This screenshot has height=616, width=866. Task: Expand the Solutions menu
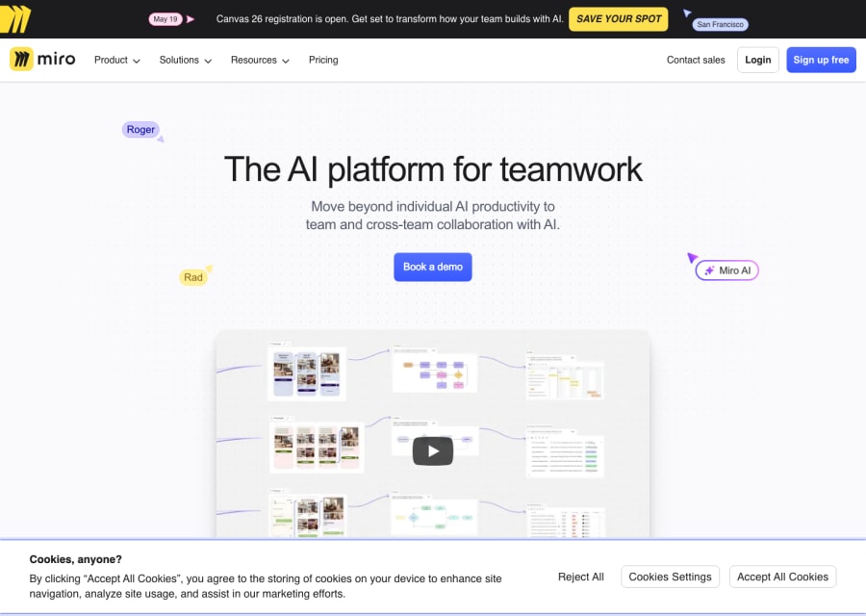184,60
